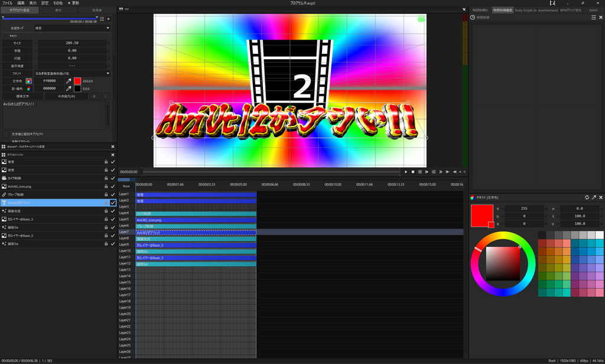This screenshot has height=364, width=605.
Task: Click the サイズ track label button
Action: (x=17, y=43)
